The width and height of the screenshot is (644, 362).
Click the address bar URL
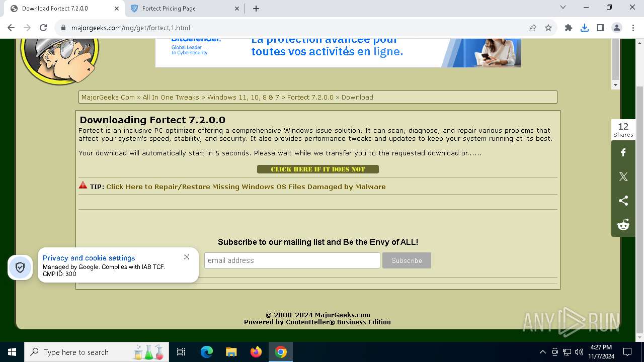[x=131, y=28]
